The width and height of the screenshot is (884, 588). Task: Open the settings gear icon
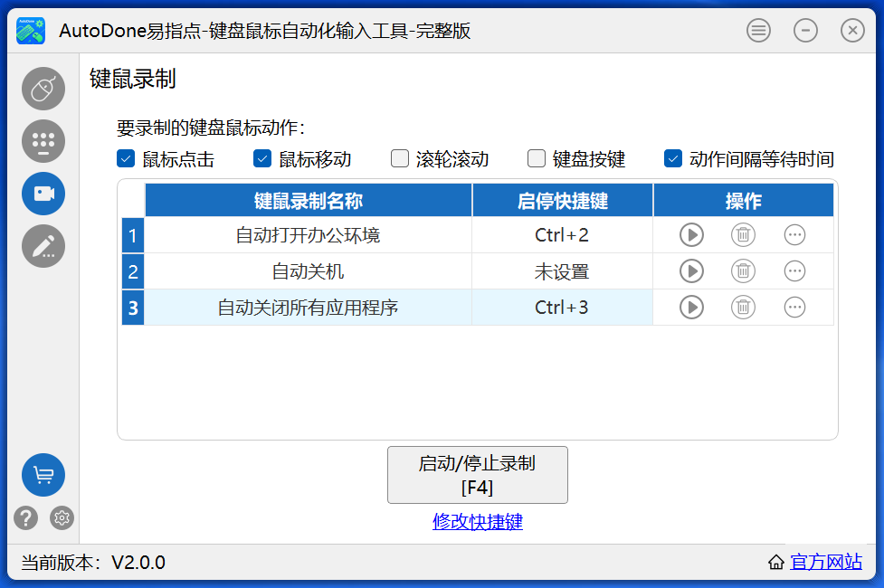(x=62, y=517)
